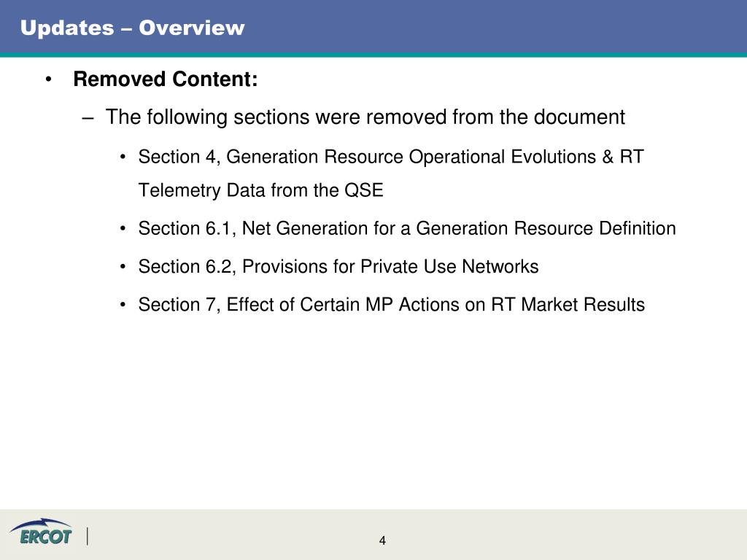Screen dimensions: 747x560
Task: Click the blue header banner
Action: pyautogui.click(x=373, y=27)
